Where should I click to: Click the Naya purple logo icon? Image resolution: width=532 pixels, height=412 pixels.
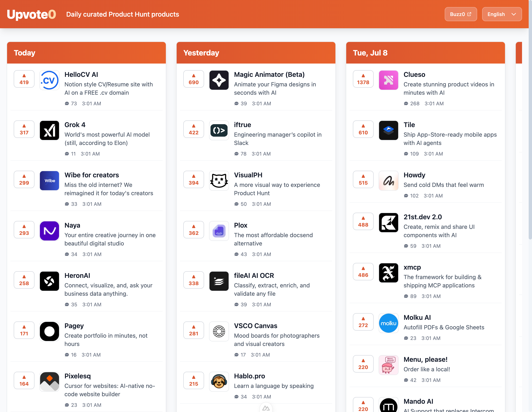49,231
